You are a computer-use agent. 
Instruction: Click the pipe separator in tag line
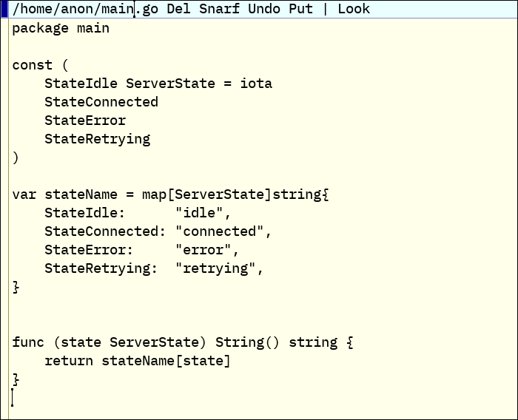pos(325,9)
